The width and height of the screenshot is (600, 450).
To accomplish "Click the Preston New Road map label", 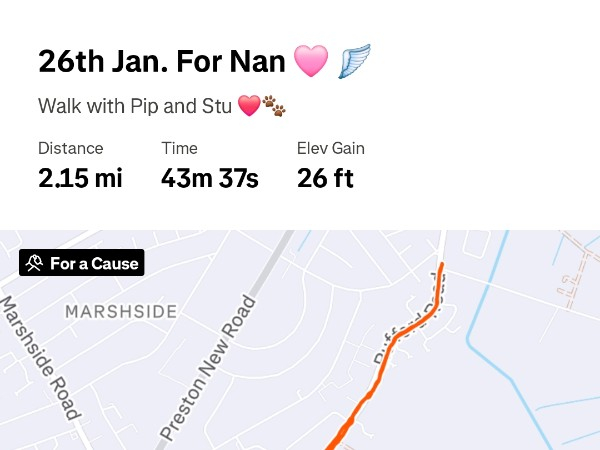I will 208,368.
